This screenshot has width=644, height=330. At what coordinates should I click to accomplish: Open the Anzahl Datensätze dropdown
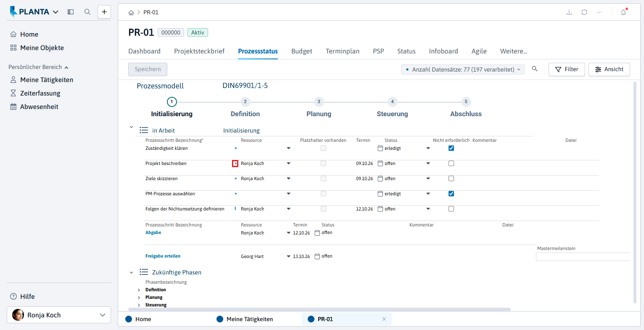coord(463,69)
